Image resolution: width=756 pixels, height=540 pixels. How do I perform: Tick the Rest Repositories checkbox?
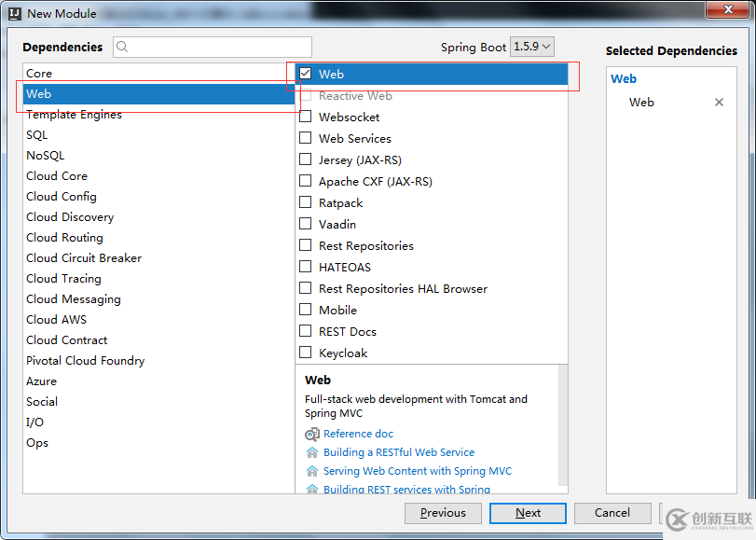click(305, 245)
